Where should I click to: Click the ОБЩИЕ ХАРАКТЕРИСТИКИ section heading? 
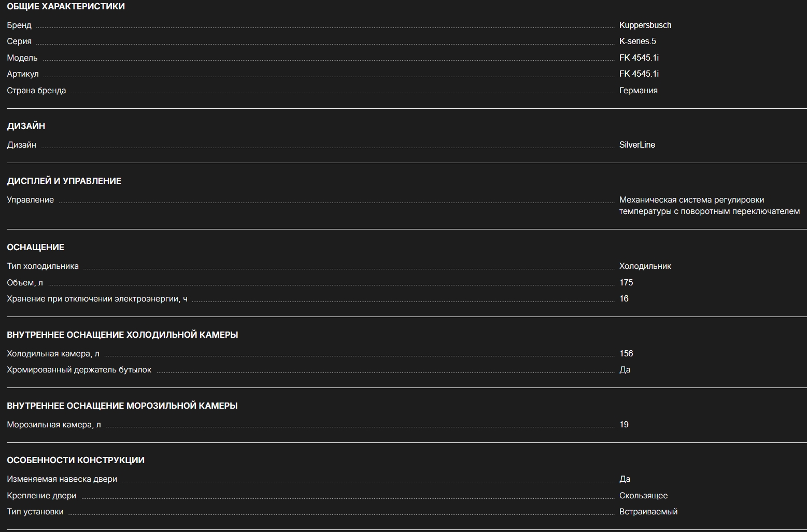point(66,6)
